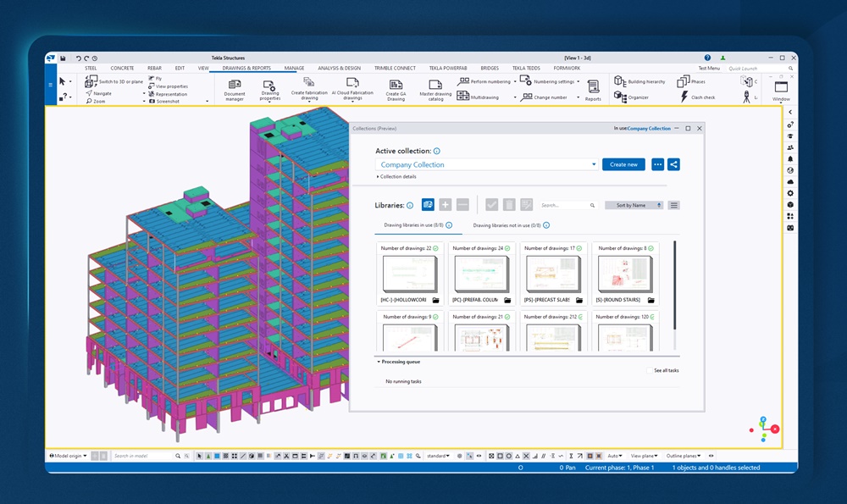The image size is (847, 504).
Task: Open the Company Collection in-use link
Action: (650, 128)
